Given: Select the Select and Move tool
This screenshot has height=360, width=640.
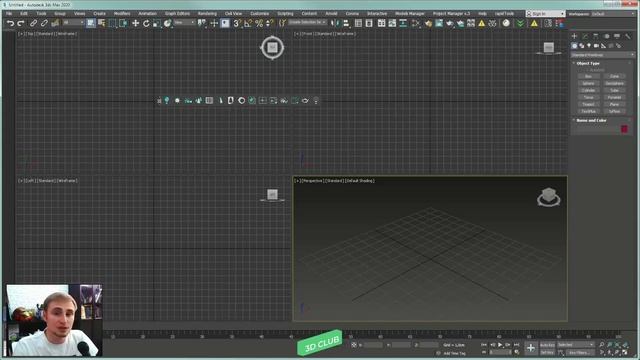Looking at the screenshot, I should point(136,23).
